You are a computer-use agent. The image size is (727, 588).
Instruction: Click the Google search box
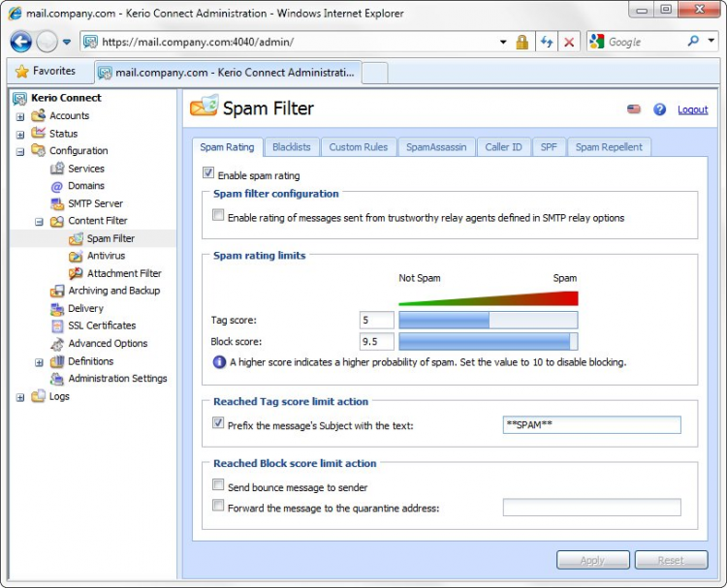coord(645,42)
